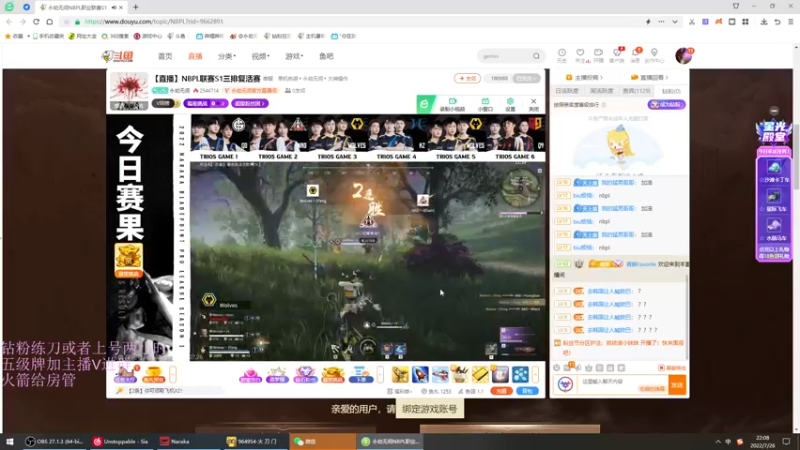Click the search magnifier icon
The height and width of the screenshot is (450, 800).
(x=536, y=56)
